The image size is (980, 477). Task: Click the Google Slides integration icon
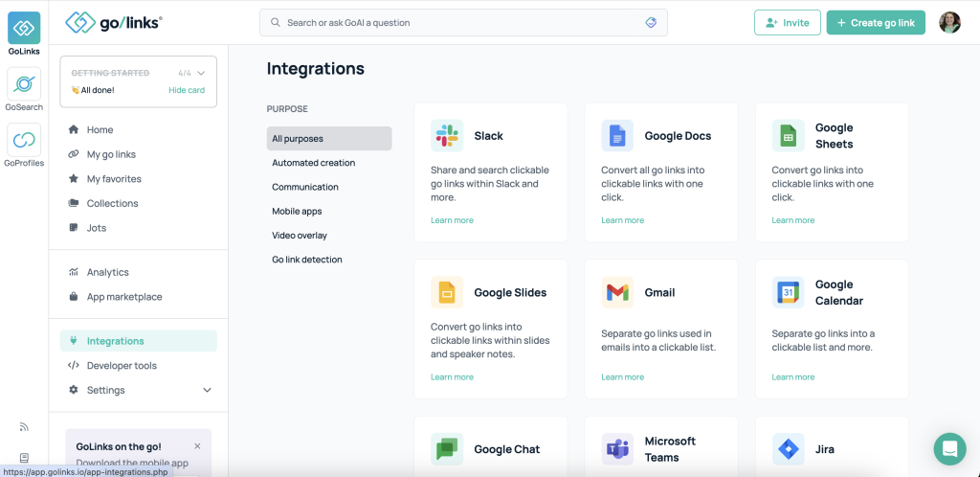447,292
